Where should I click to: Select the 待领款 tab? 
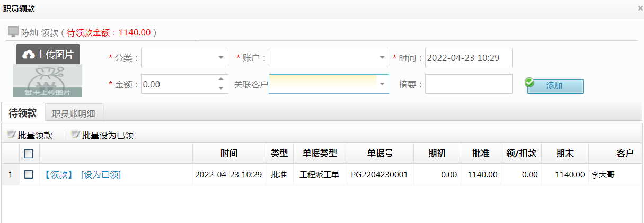(23, 113)
